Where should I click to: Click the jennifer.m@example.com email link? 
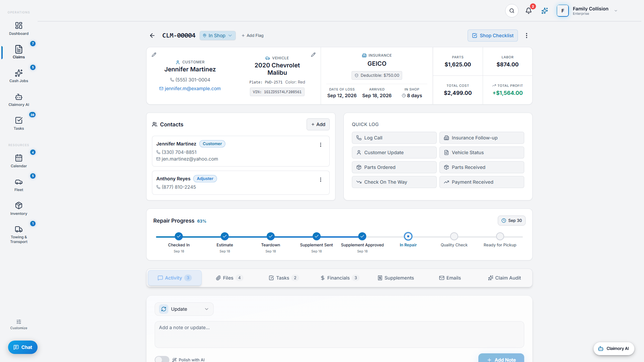[x=193, y=88]
